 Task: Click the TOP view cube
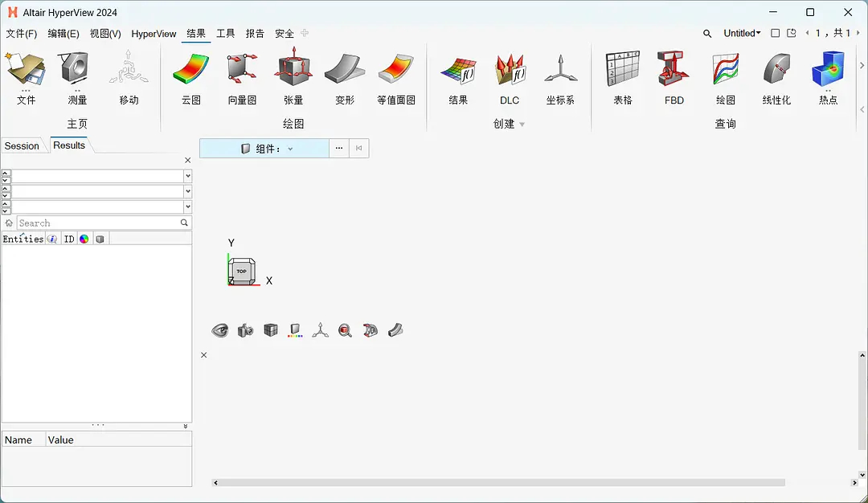(242, 271)
